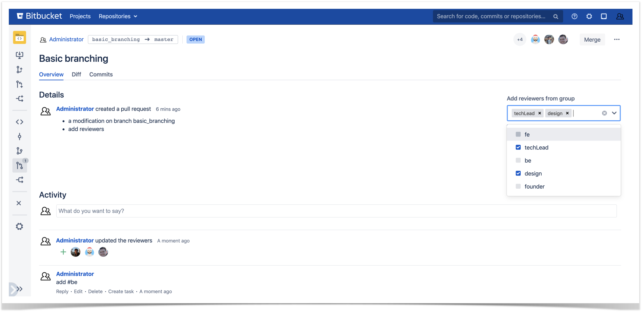Open the Forks icon in lower sidebar

(x=20, y=180)
